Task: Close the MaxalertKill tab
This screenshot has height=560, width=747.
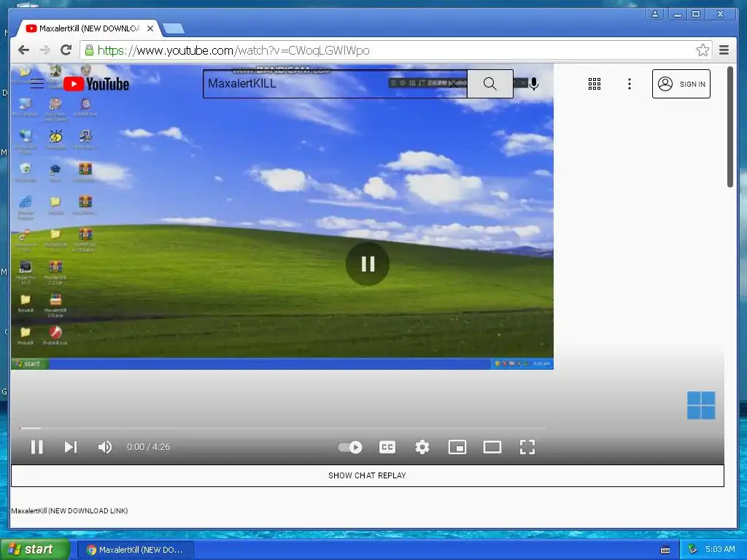Action: coord(150,28)
